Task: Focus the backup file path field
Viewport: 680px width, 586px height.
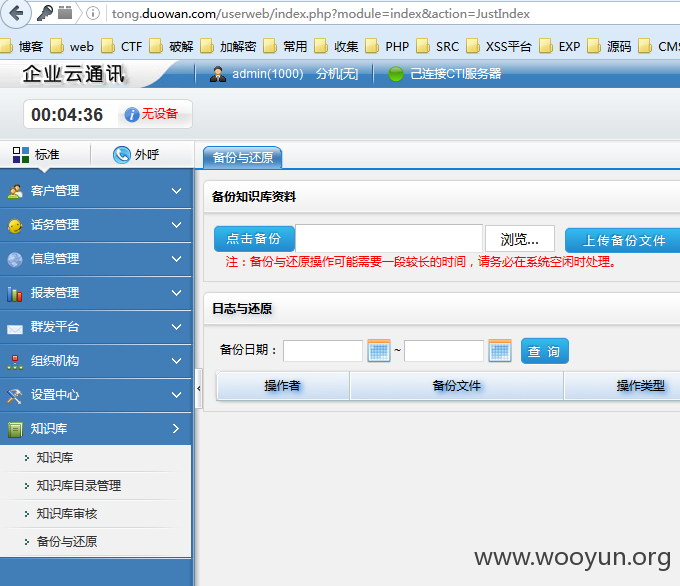Action: [389, 238]
